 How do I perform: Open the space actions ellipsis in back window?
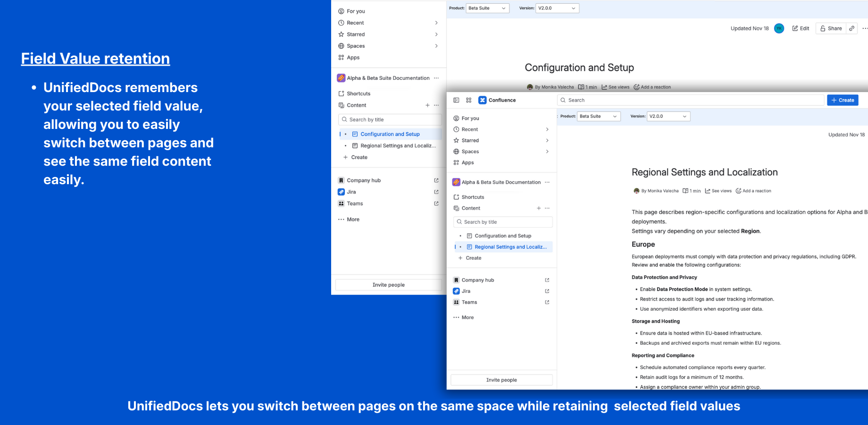pos(436,78)
